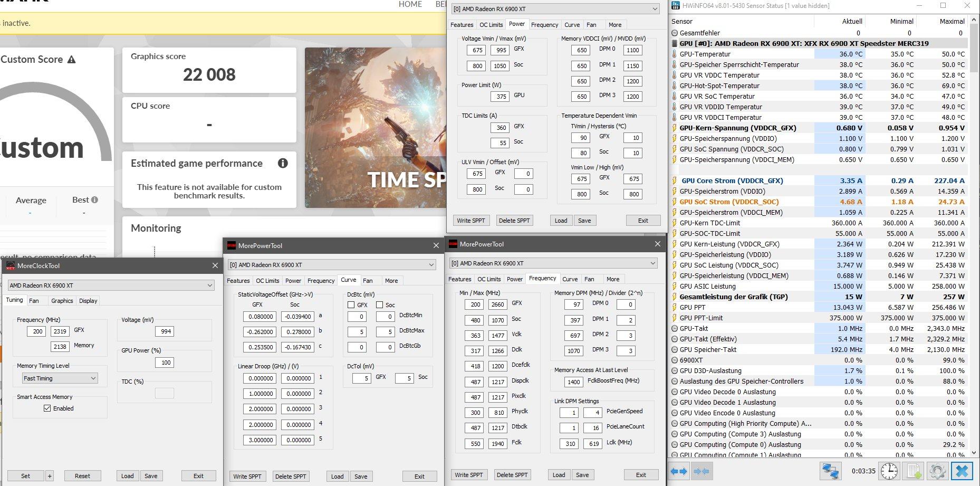Click the MorePowerTool Frequency window title logo
980x486 pixels.
[x=453, y=244]
